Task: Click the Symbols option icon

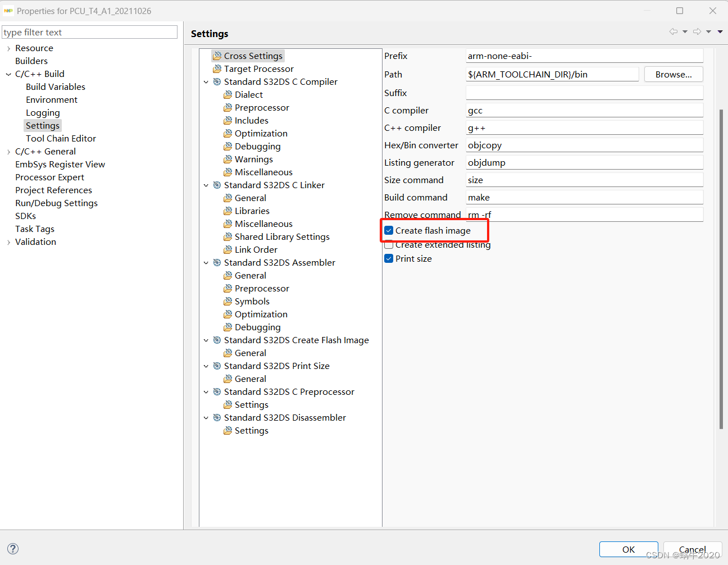Action: pyautogui.click(x=228, y=301)
